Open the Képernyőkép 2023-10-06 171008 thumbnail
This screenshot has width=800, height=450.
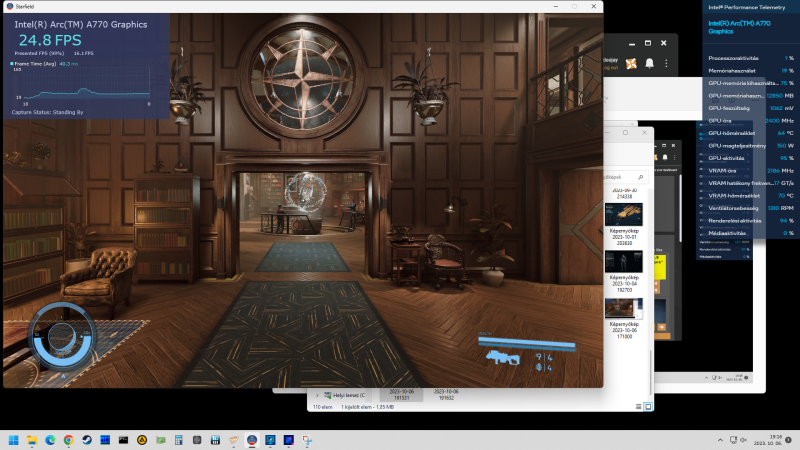pos(623,308)
